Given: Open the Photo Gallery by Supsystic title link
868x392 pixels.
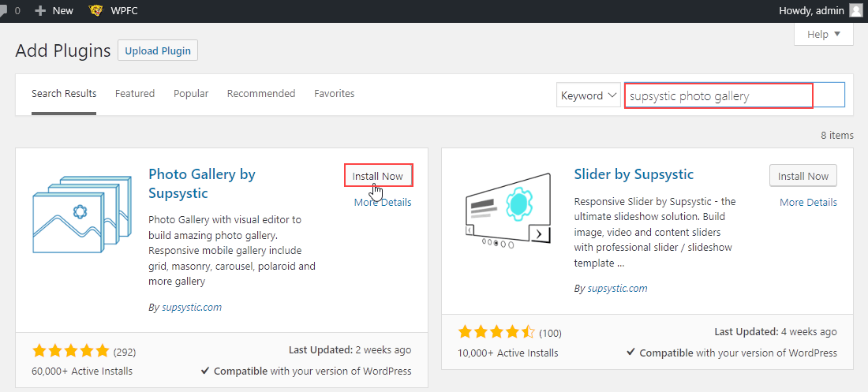Looking at the screenshot, I should tap(202, 183).
